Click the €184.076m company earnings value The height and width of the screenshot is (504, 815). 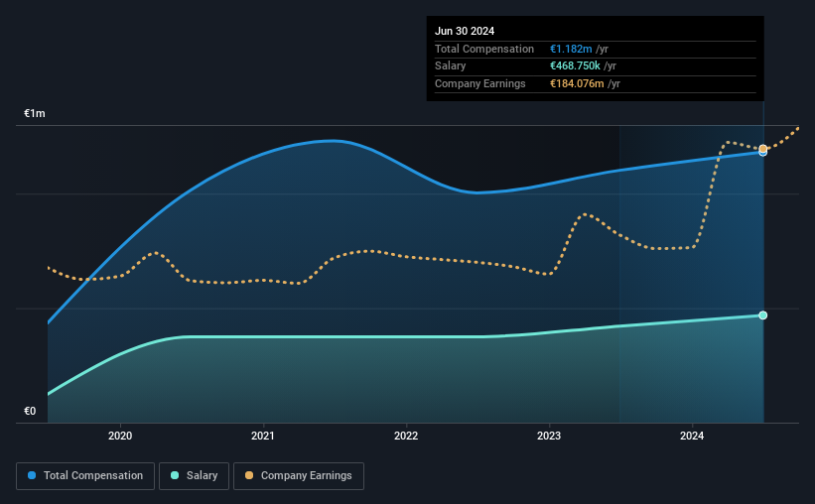click(x=577, y=83)
